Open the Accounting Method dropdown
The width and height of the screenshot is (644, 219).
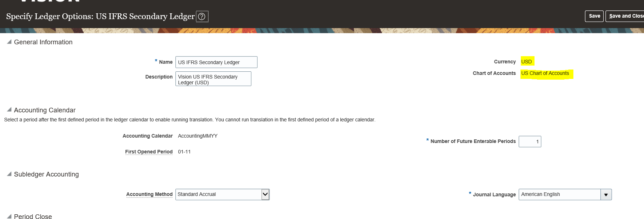click(x=265, y=195)
